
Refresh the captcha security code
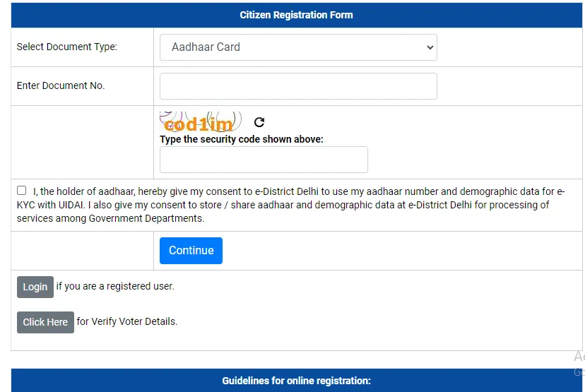tap(259, 122)
